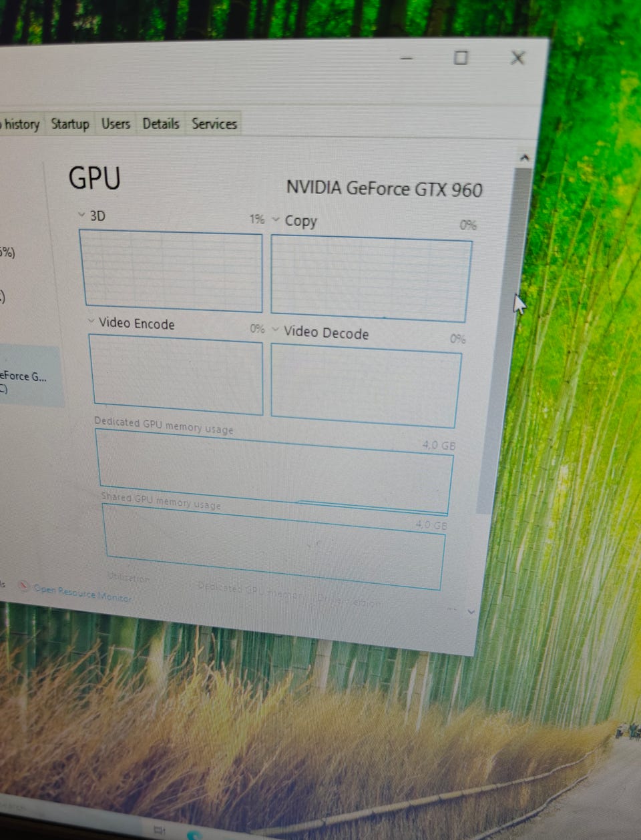Open Task View on the taskbar
This screenshot has height=840, width=641.
pos(160,831)
